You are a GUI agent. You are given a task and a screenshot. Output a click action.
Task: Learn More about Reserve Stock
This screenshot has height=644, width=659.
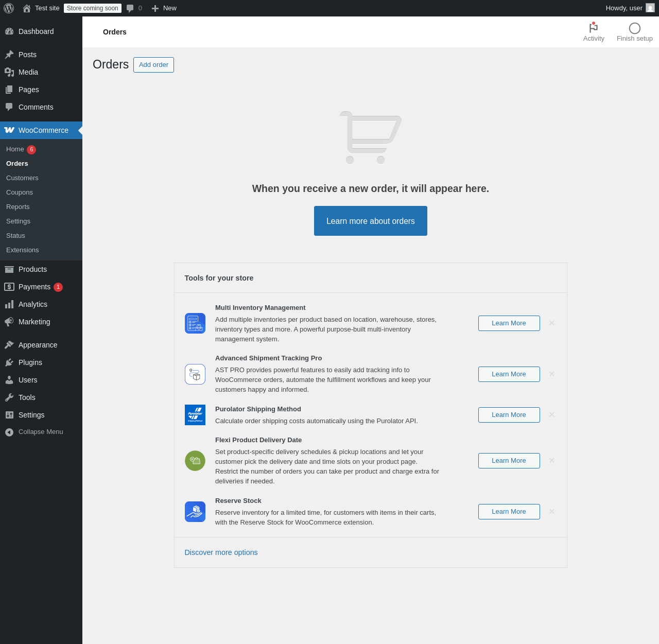click(509, 512)
